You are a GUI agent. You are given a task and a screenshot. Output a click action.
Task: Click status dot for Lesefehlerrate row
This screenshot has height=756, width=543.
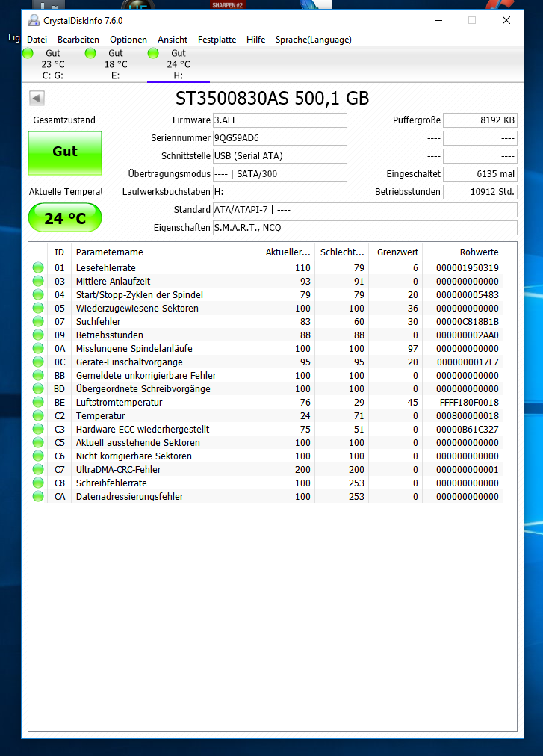[x=38, y=267]
